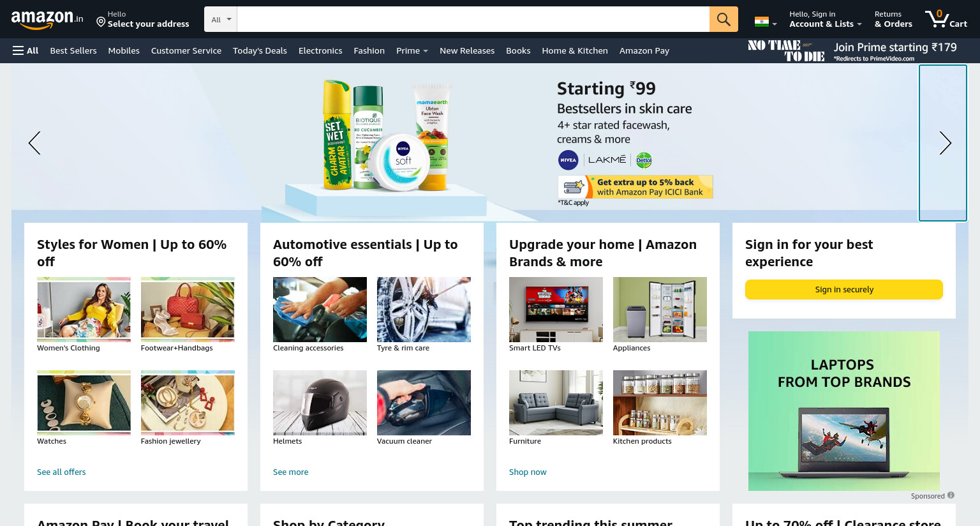The width and height of the screenshot is (980, 526).
Task: Click the orange search magnifier button
Action: [724, 19]
